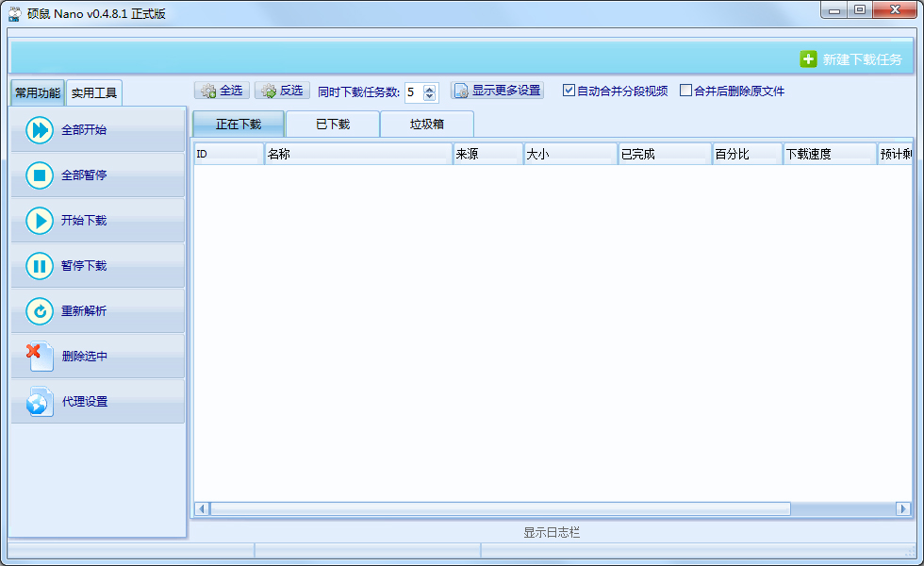Click the 暂停下载 pause icon

point(38,266)
